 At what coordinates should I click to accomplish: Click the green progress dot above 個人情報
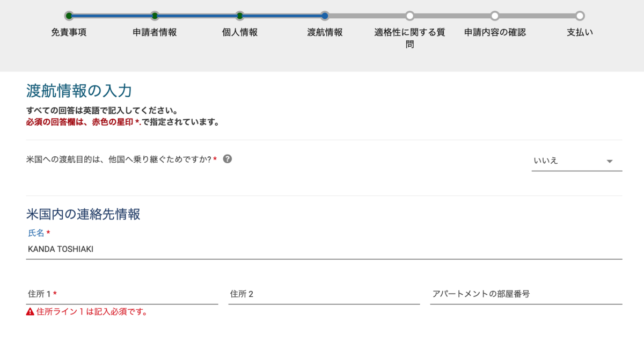(240, 16)
